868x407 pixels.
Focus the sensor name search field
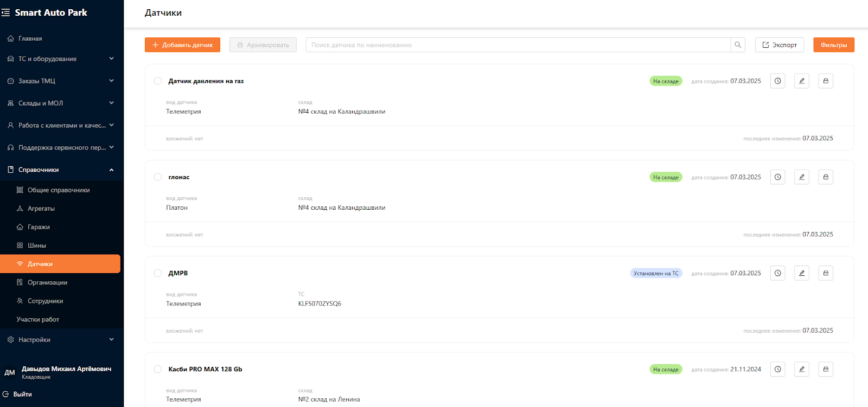[x=518, y=45]
